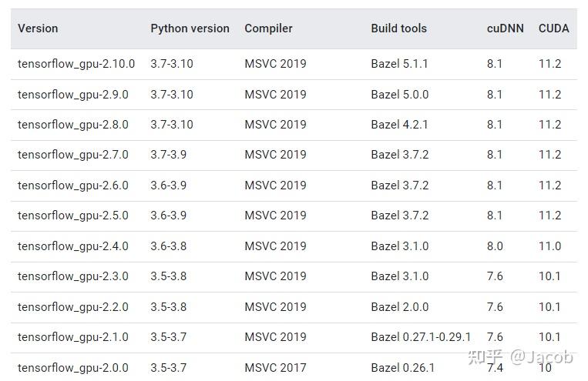The image size is (588, 381).
Task: Select the Bazel 0.26.1 cell
Action: click(x=402, y=368)
